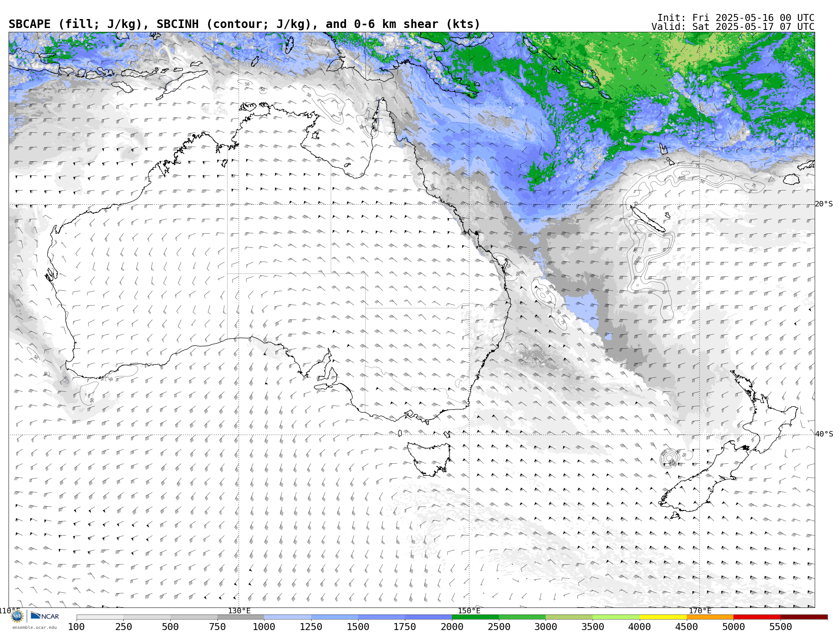Click the NCAR logo
This screenshot has width=840, height=632.
pyautogui.click(x=45, y=616)
